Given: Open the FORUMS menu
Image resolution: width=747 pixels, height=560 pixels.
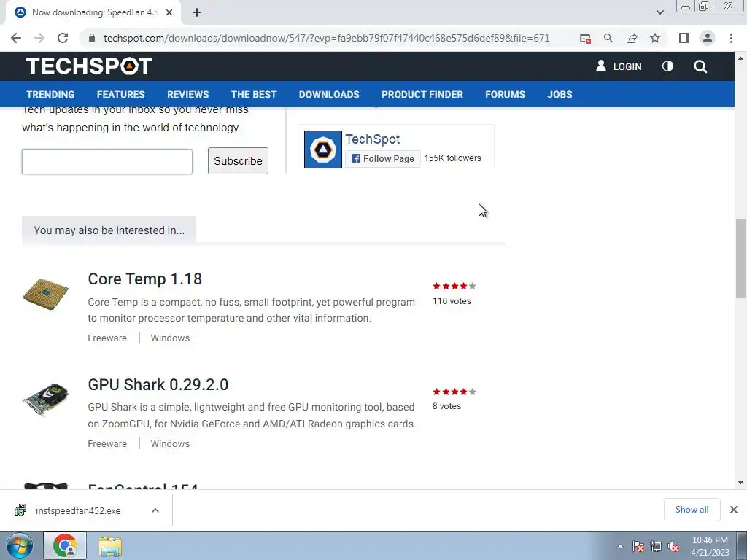Looking at the screenshot, I should [505, 94].
